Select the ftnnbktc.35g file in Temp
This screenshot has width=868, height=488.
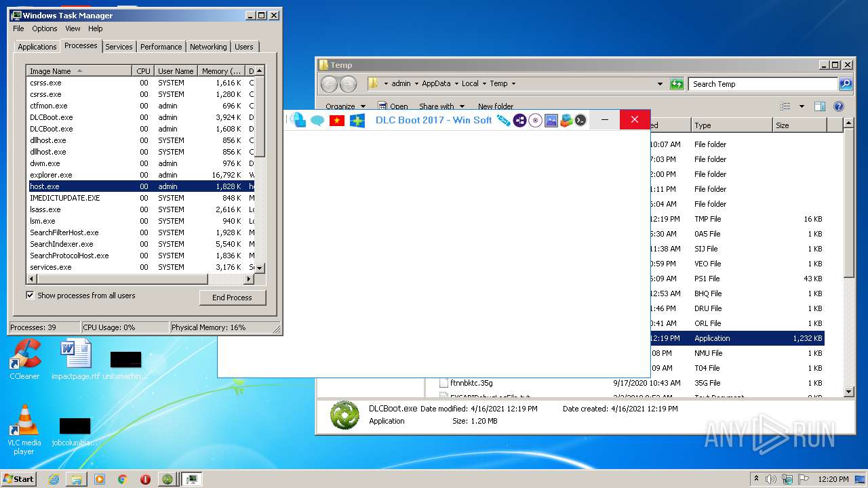(x=471, y=383)
